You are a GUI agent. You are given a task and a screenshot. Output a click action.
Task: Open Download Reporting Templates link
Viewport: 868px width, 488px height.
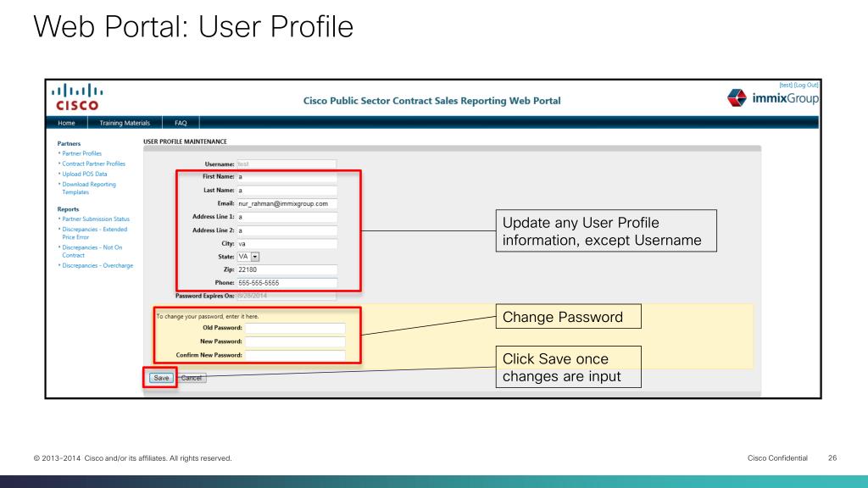(88, 188)
